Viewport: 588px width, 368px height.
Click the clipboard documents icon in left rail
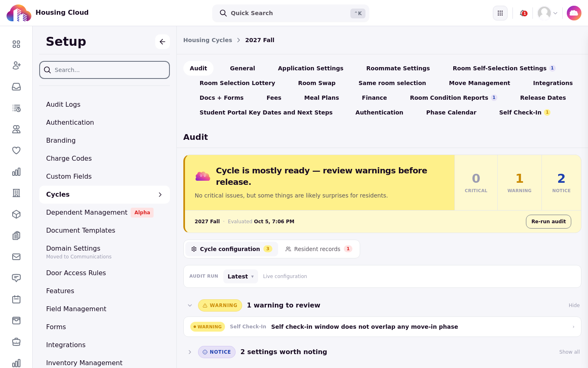[16, 236]
